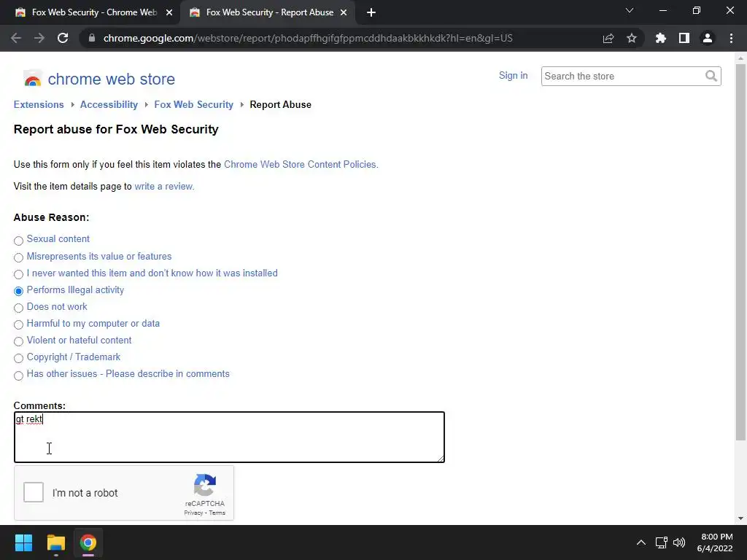The height and width of the screenshot is (560, 747).
Task: Click write a review link
Action: (164, 186)
